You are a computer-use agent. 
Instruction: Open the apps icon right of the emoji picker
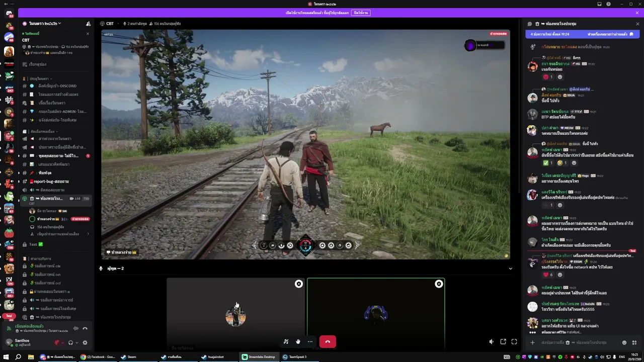pyautogui.click(x=634, y=342)
